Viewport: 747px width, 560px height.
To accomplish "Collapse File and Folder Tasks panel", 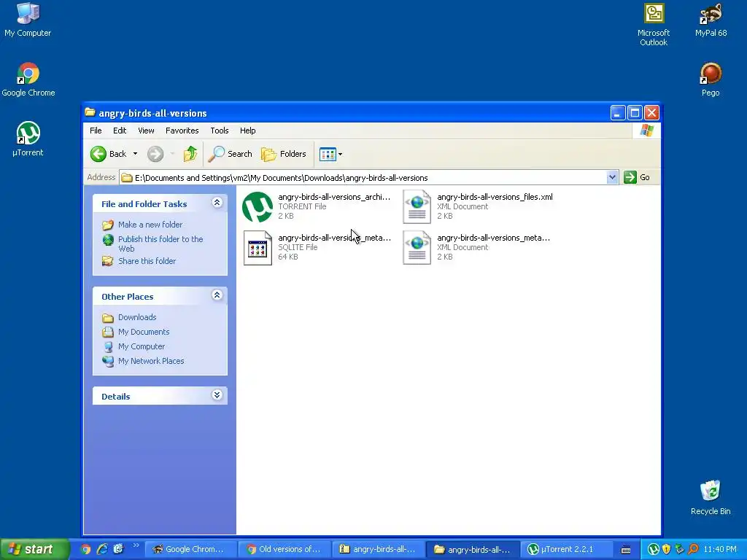I will [217, 203].
